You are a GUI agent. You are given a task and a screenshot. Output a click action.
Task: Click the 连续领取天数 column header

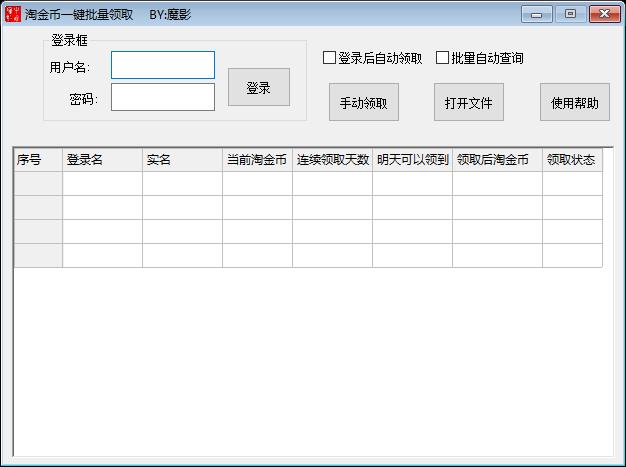(x=332, y=160)
